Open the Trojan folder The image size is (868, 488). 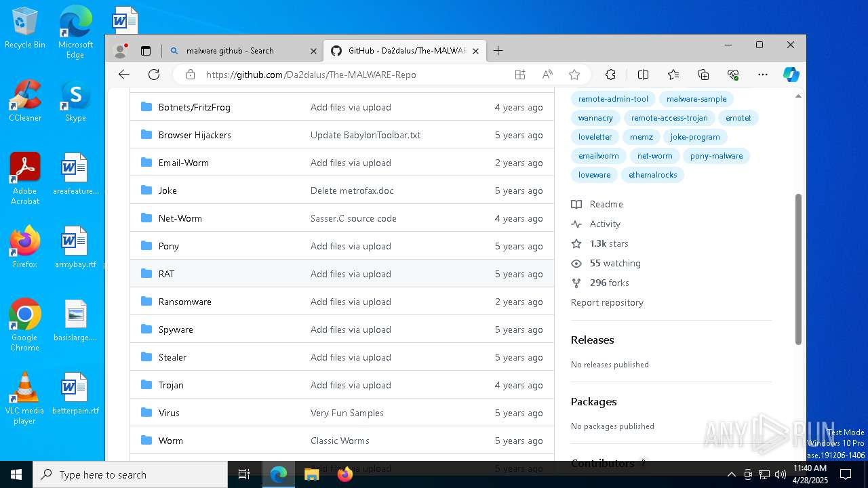click(171, 385)
